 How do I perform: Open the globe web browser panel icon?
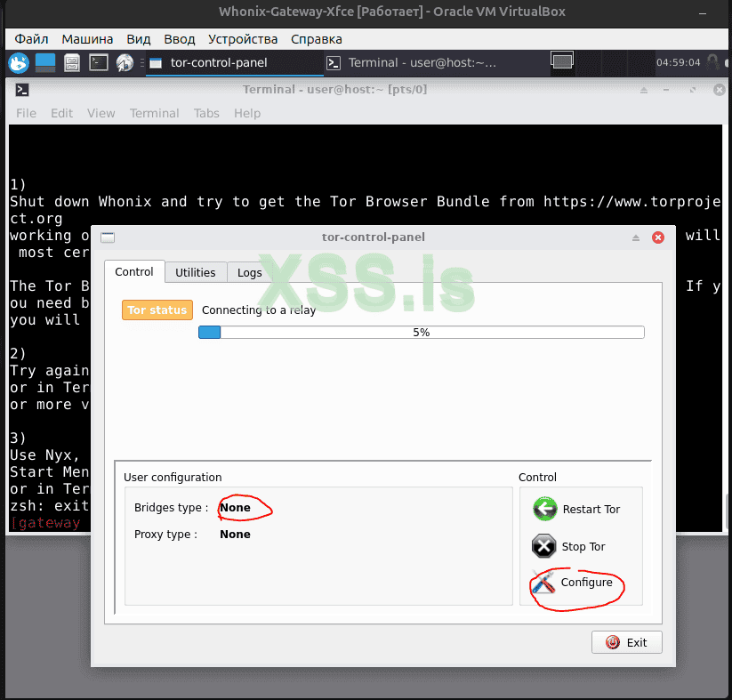[x=125, y=63]
